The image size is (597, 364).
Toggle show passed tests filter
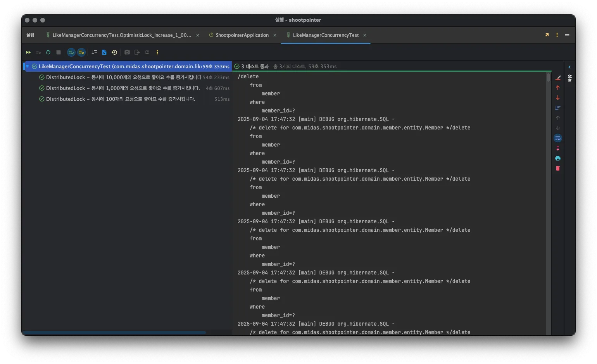click(71, 52)
